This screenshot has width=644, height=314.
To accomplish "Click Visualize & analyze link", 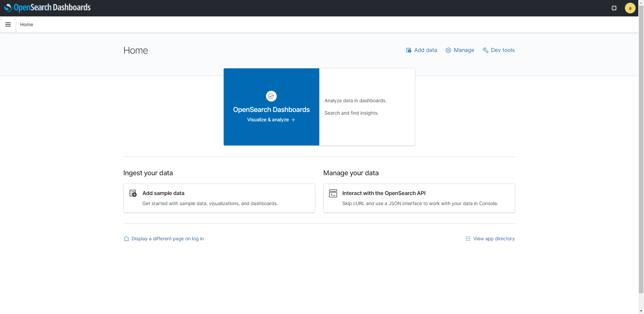I will 271,120.
